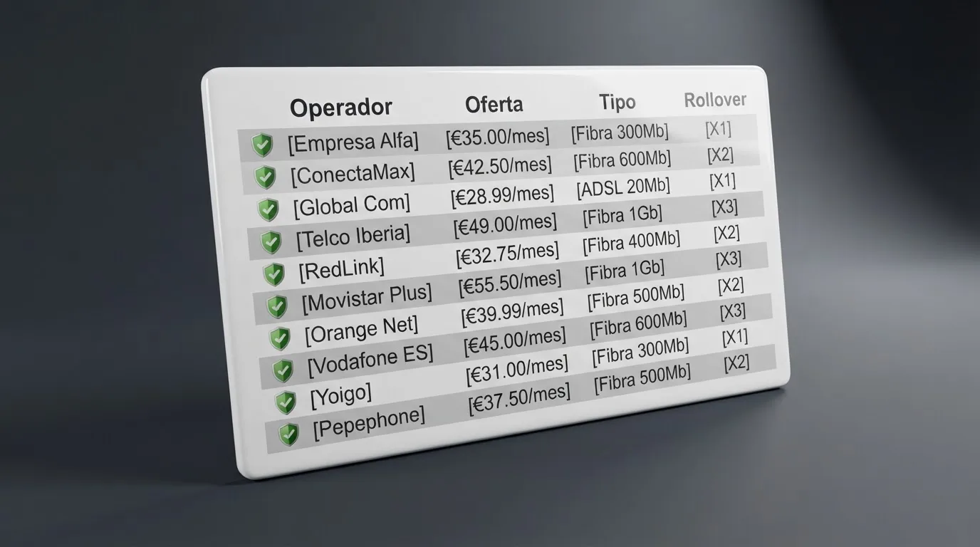This screenshot has width=980, height=547.
Task: Click the green shield for Global Com
Action: point(268,209)
